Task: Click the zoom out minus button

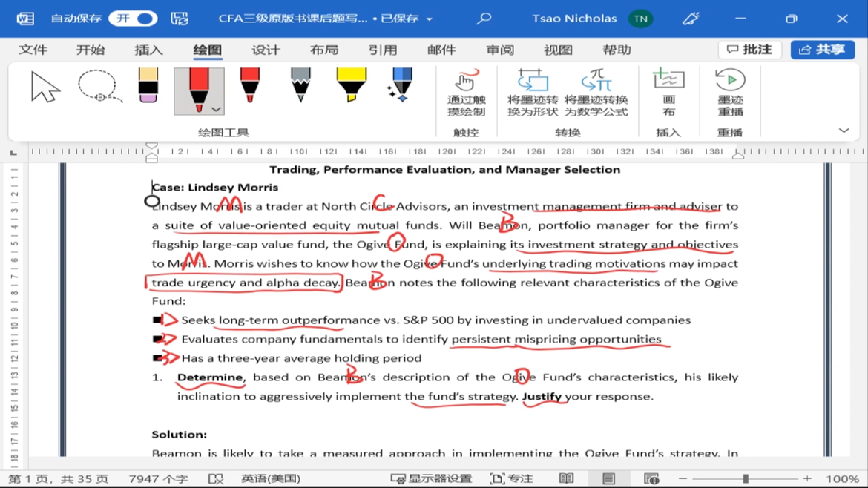Action: pyautogui.click(x=683, y=478)
